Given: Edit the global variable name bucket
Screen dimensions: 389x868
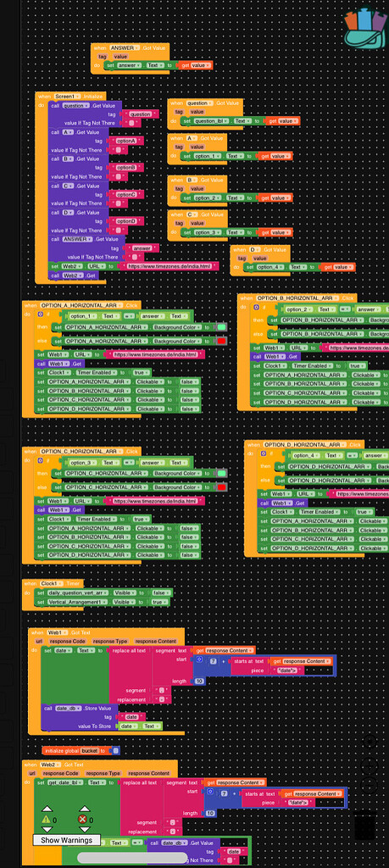Looking at the screenshot, I should point(89,751).
